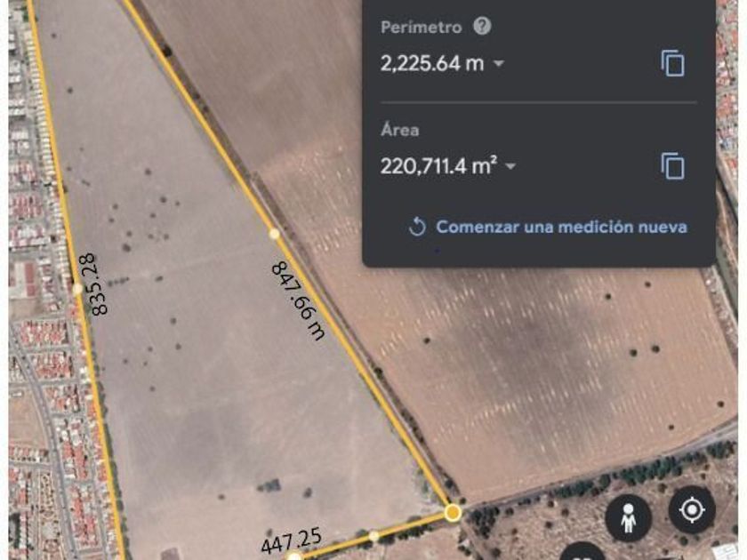Screen dimensions: 747x560
Task: Click the 847.66 m distance label
Action: point(298,301)
